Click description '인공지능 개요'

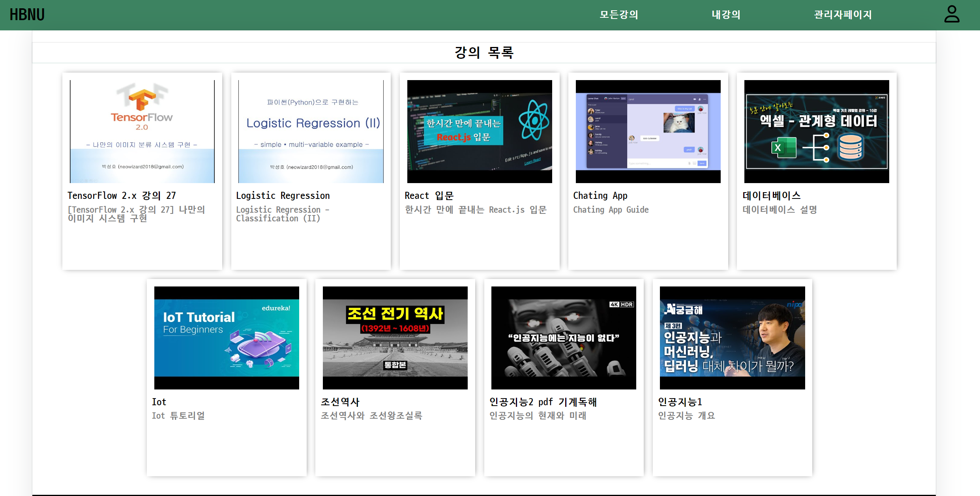click(x=686, y=416)
